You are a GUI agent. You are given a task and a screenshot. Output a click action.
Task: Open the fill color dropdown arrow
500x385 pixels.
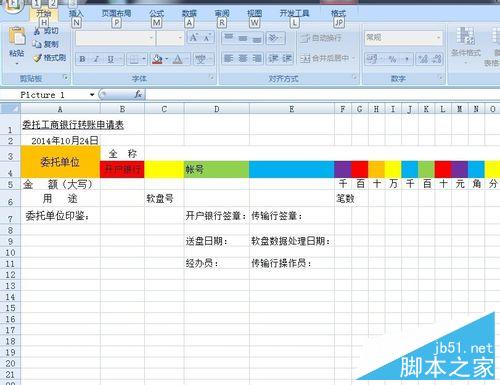click(x=166, y=59)
